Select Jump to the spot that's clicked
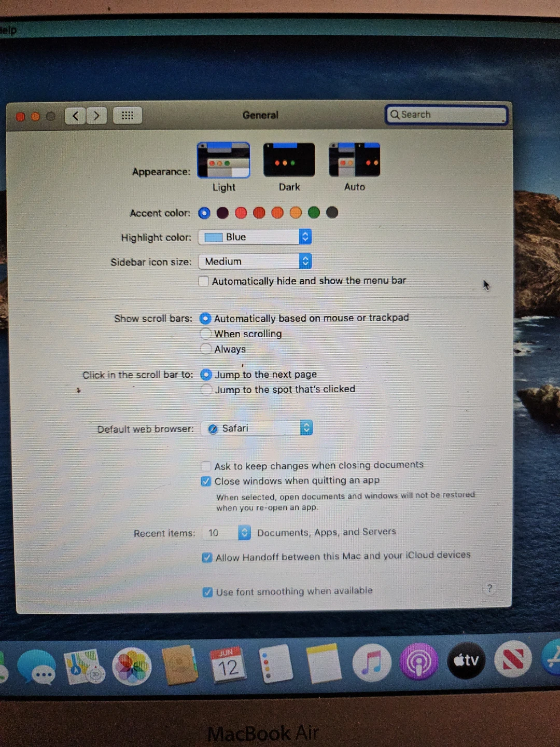 (206, 390)
